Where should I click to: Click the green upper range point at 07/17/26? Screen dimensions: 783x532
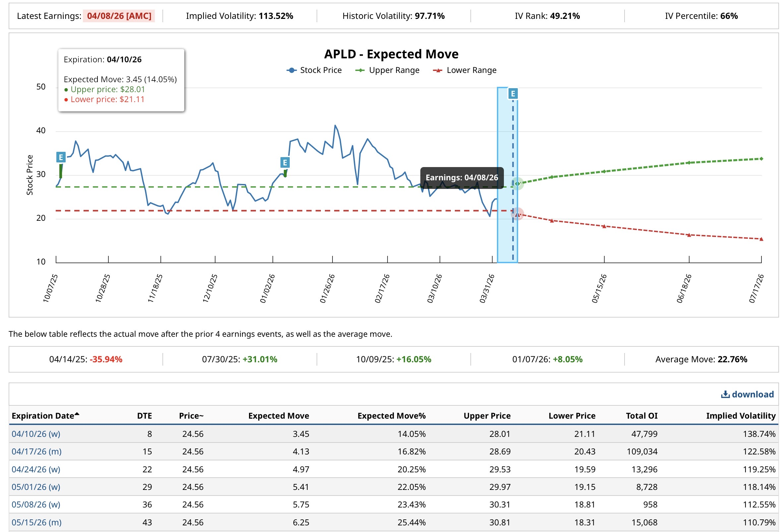point(761,159)
